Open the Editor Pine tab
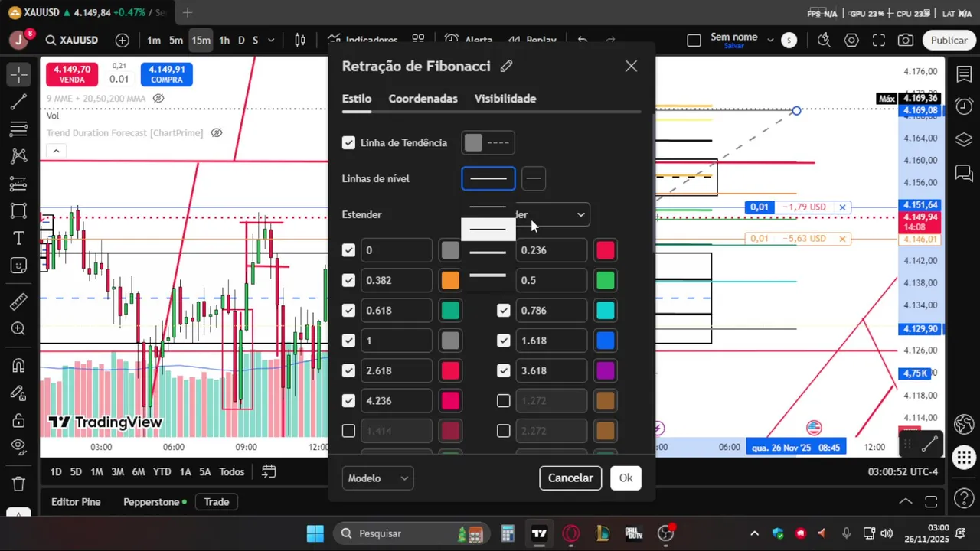Viewport: 980px width, 551px height. coord(76,502)
